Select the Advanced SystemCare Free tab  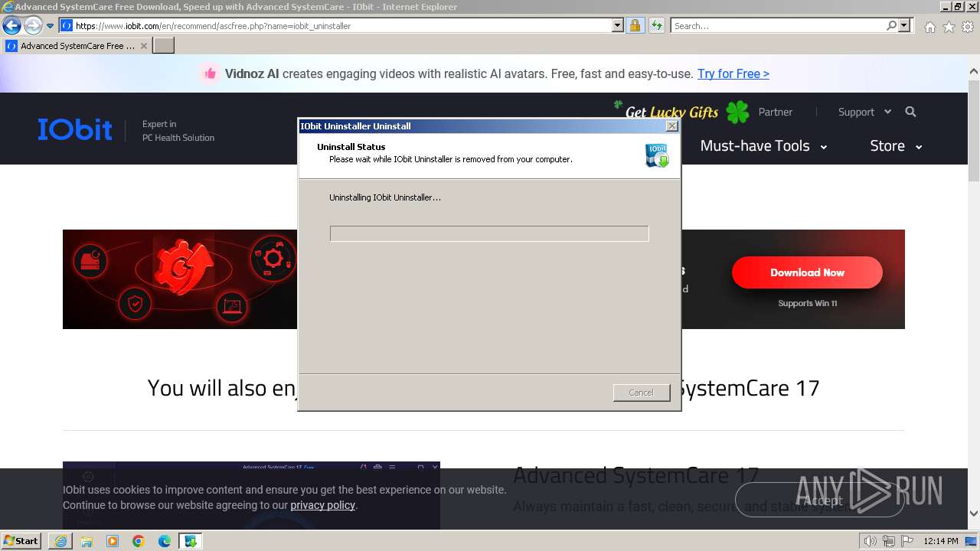77,46
